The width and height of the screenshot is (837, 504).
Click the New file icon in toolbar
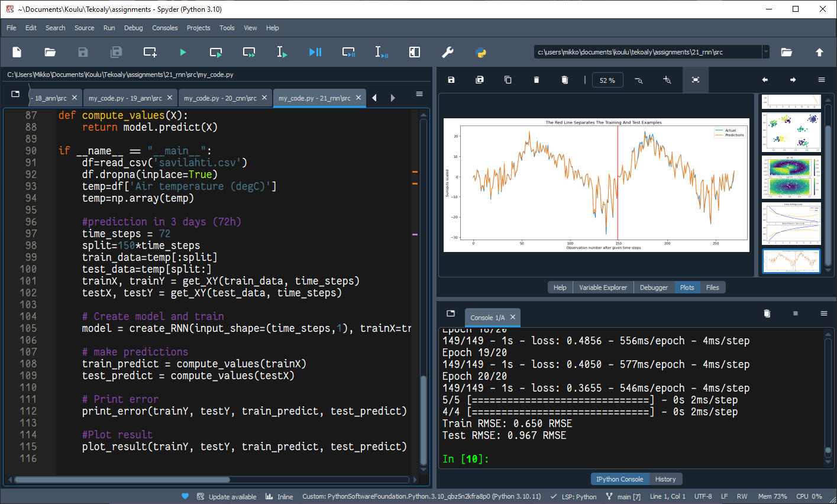click(x=17, y=52)
